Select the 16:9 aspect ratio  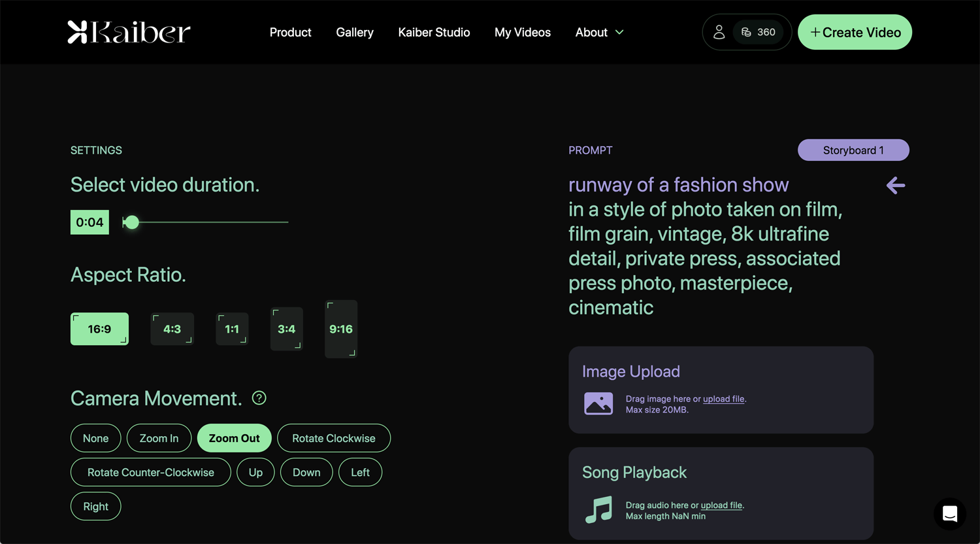[x=99, y=329]
